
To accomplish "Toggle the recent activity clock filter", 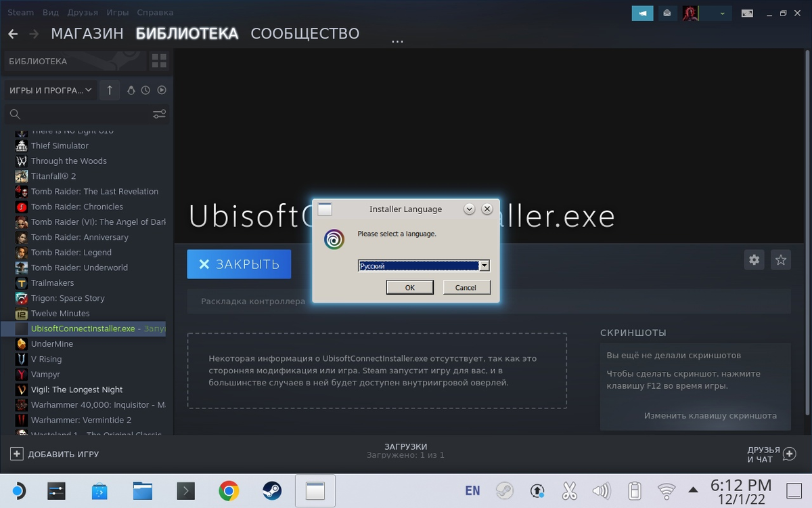I will pos(146,90).
